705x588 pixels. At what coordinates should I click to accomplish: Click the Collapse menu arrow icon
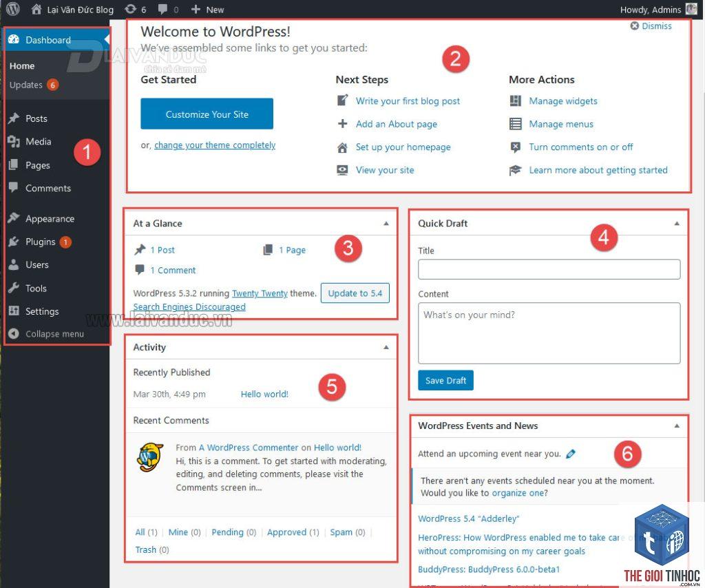pyautogui.click(x=14, y=333)
